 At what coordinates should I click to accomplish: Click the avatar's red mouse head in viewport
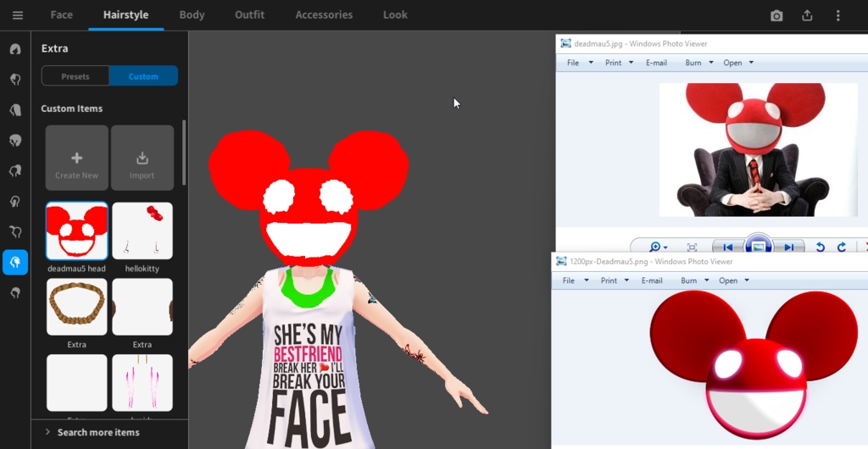click(309, 198)
